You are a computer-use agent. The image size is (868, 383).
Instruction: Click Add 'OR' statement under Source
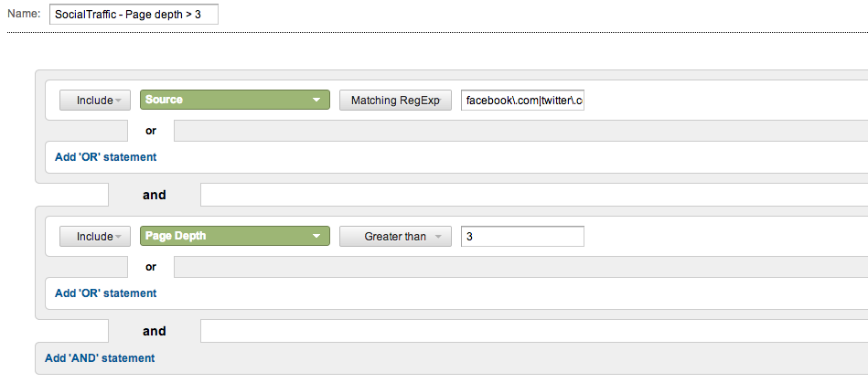pyautogui.click(x=105, y=157)
